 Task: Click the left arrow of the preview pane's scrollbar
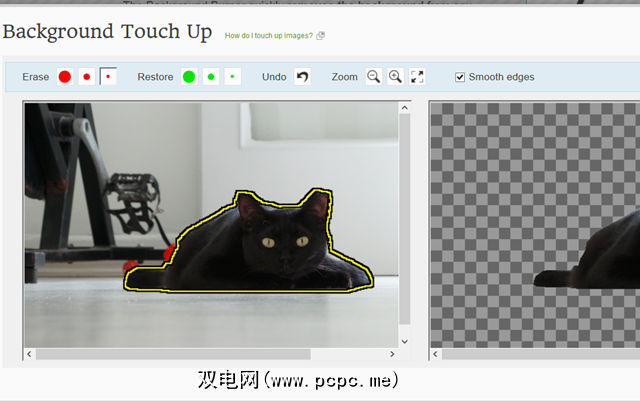click(436, 354)
